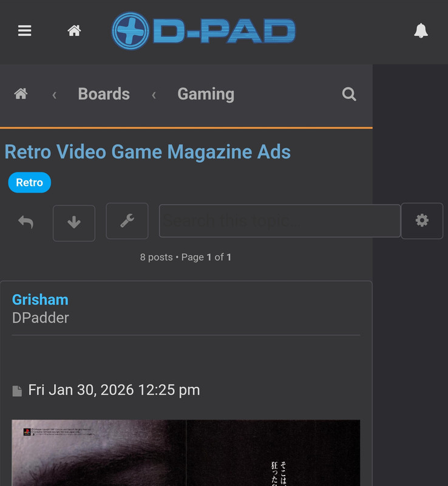Viewport: 448px width, 486px height.
Task: Click the DPadder rank text
Action: tap(41, 318)
